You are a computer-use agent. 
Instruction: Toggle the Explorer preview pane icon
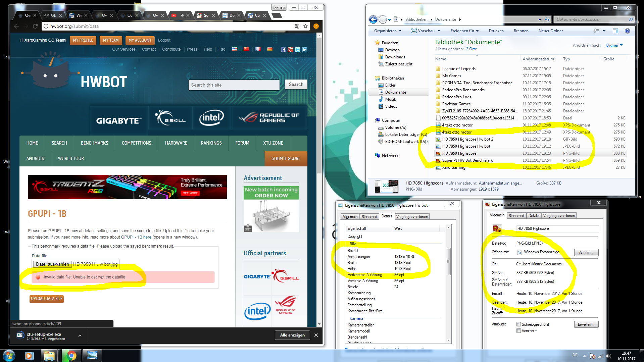click(x=615, y=31)
